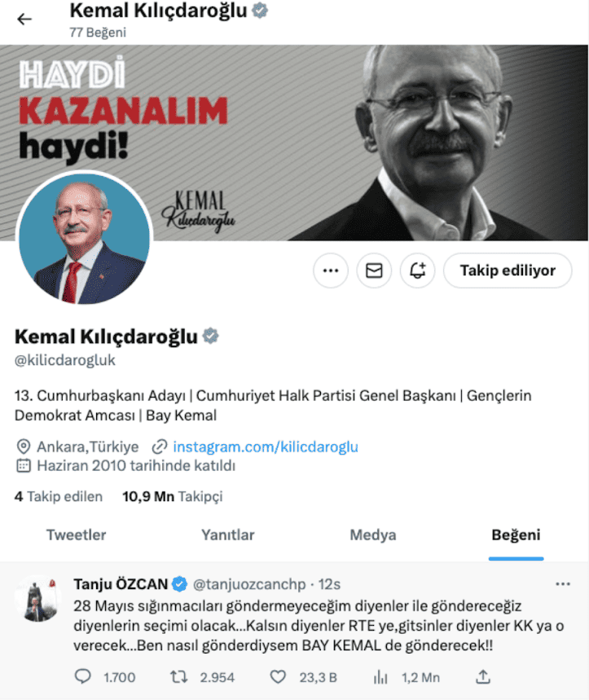589x700 pixels.
Task: Switch to the Yanıtlar tab
Action: [227, 535]
